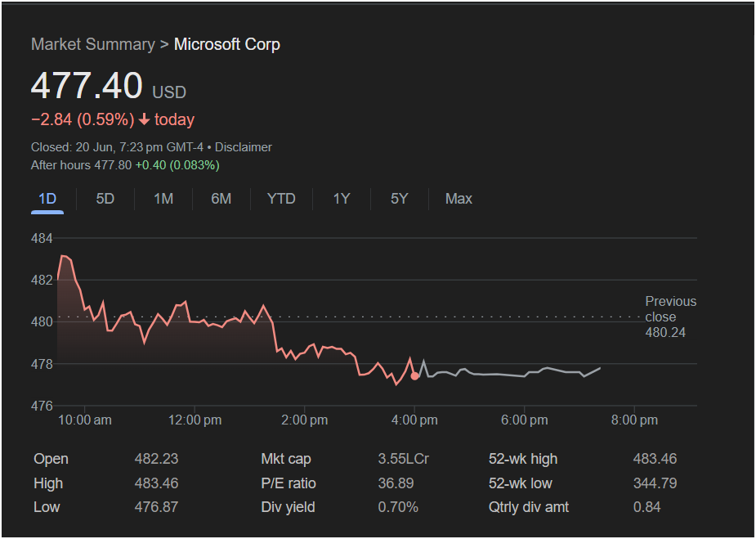The height and width of the screenshot is (539, 756).
Task: Open the Disclaimer link
Action: [244, 147]
